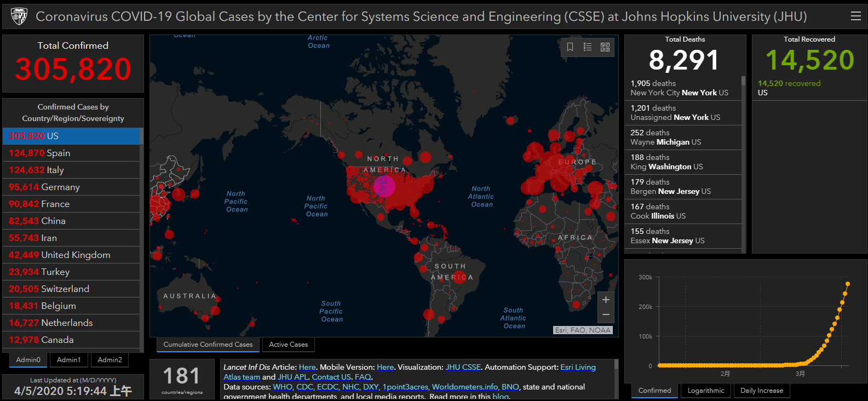Zoom out on the map with minus

[606, 314]
